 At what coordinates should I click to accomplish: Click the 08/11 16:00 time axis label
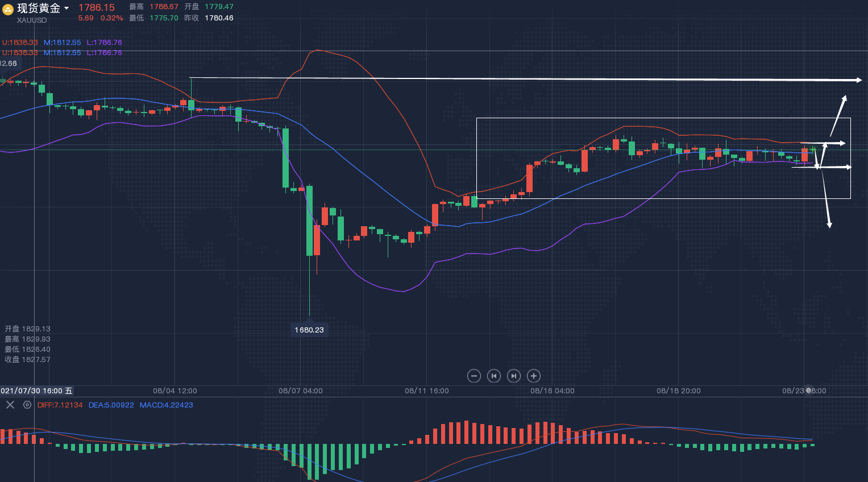pyautogui.click(x=427, y=391)
